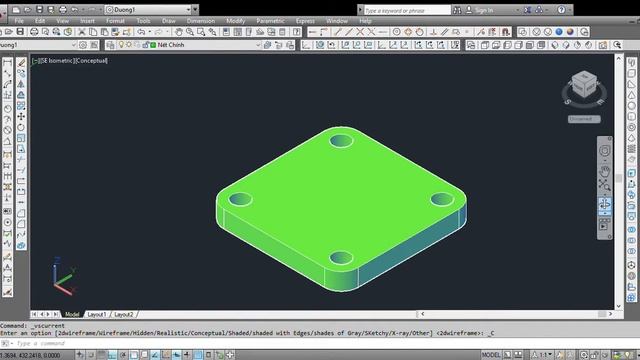Viewport: 640px width, 360px height.
Task: Apply the Realistic visual style blue sphere
Action: pos(559,32)
